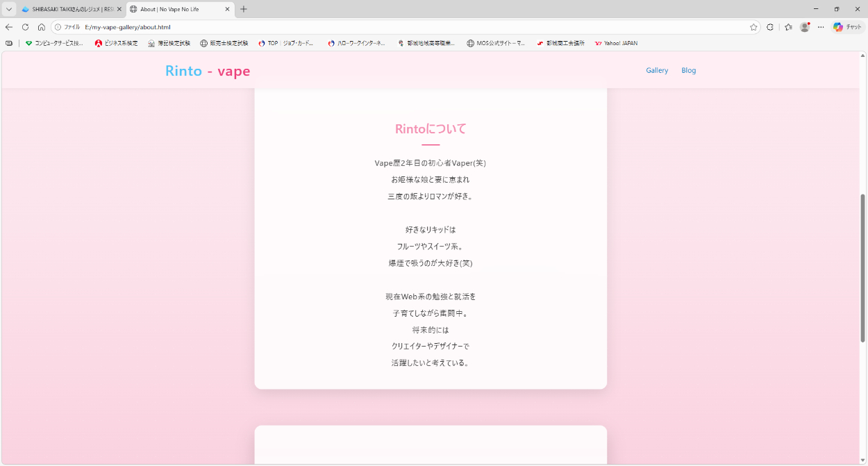Open the Favorites list icon
This screenshot has height=466, width=868.
(788, 27)
